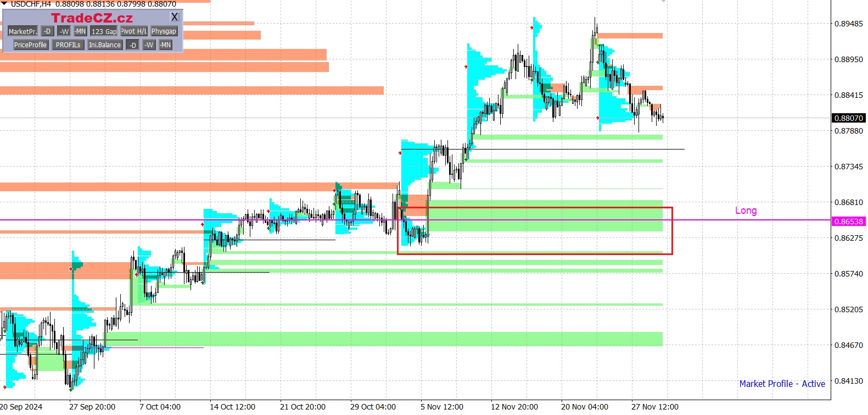Click the 27 Nov 12:00 time label
This screenshot has height=415, width=868.
tap(655, 407)
